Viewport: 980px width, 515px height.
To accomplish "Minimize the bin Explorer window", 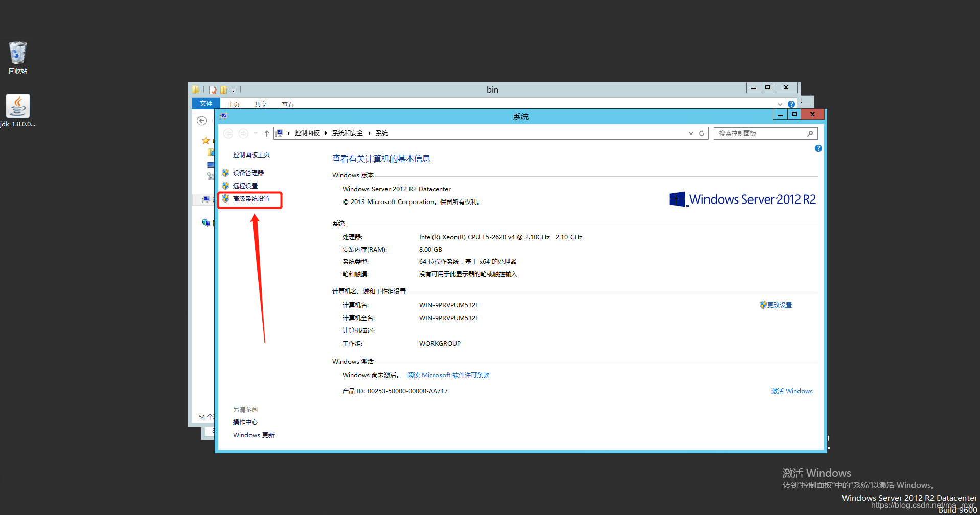I will coord(753,88).
